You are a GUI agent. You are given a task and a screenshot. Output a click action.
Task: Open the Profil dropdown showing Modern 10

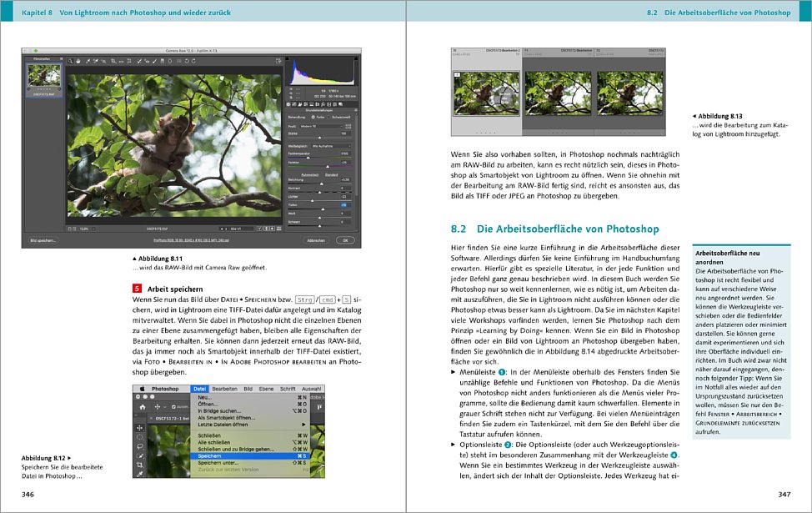tap(321, 126)
